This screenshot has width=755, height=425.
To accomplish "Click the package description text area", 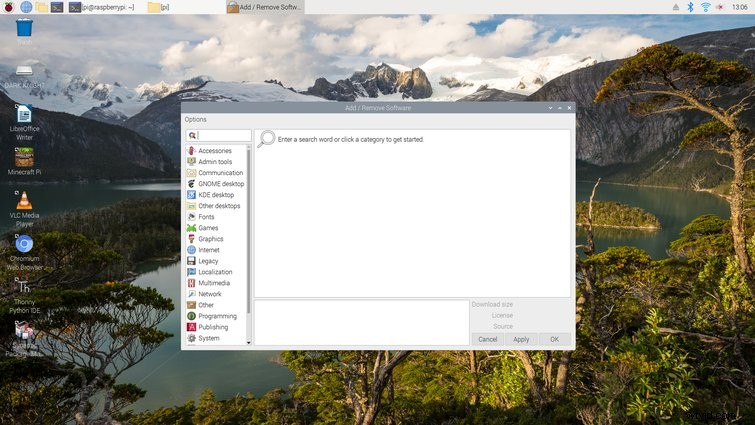I will tap(362, 322).
